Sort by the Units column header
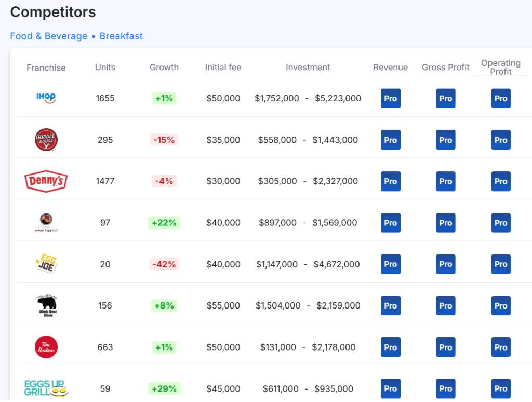This screenshot has width=532, height=402. (x=105, y=67)
